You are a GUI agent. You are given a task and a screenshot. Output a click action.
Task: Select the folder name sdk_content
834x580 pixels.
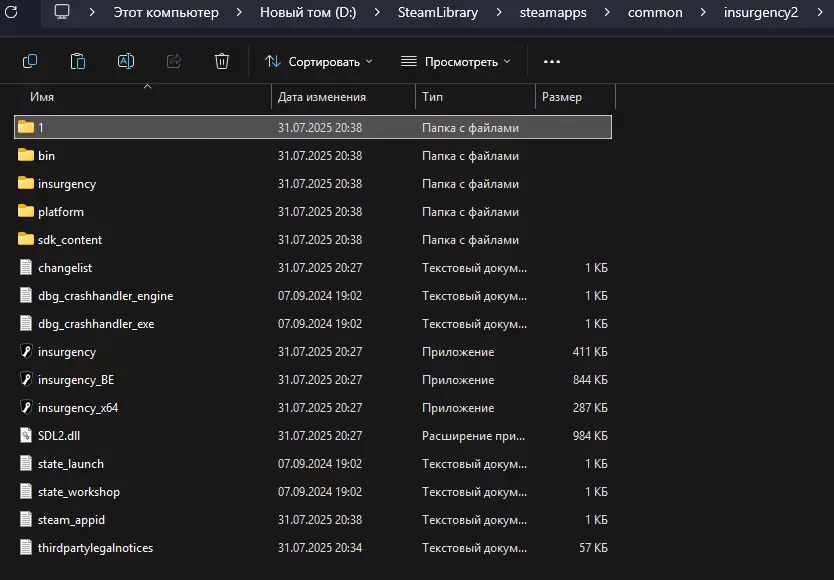pyautogui.click(x=70, y=240)
